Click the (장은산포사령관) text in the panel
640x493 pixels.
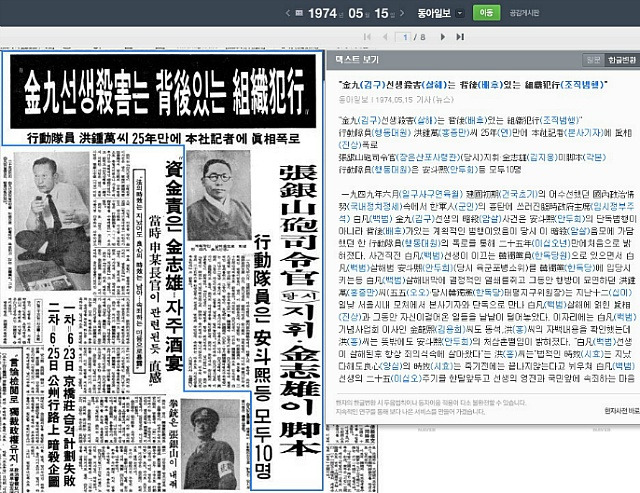tap(428, 157)
